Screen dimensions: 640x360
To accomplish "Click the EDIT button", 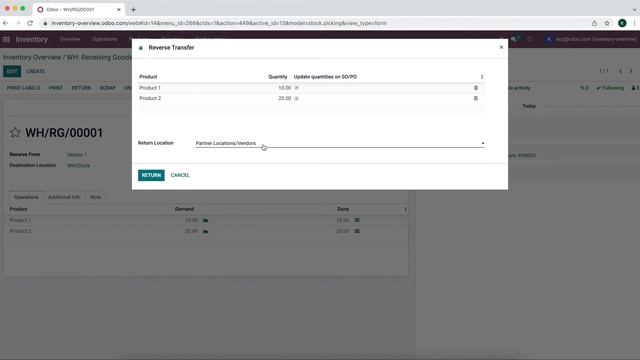I will [x=12, y=71].
